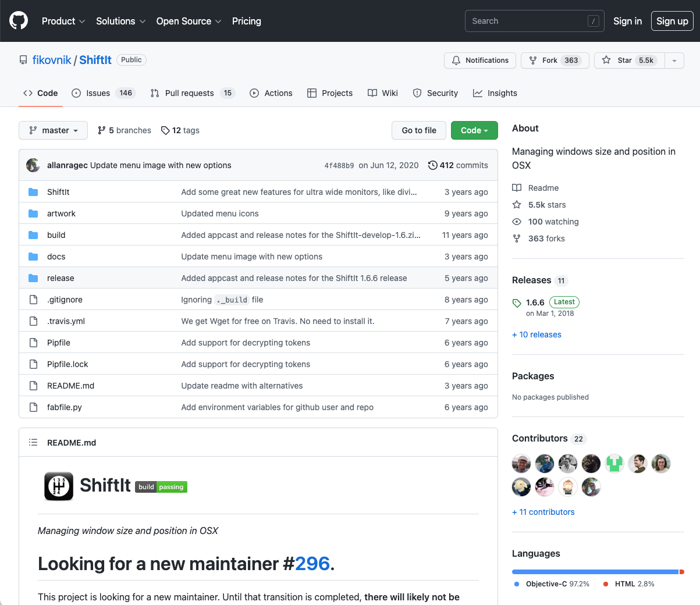Open the 412 commits history link
Image resolution: width=700 pixels, height=605 pixels.
[458, 165]
